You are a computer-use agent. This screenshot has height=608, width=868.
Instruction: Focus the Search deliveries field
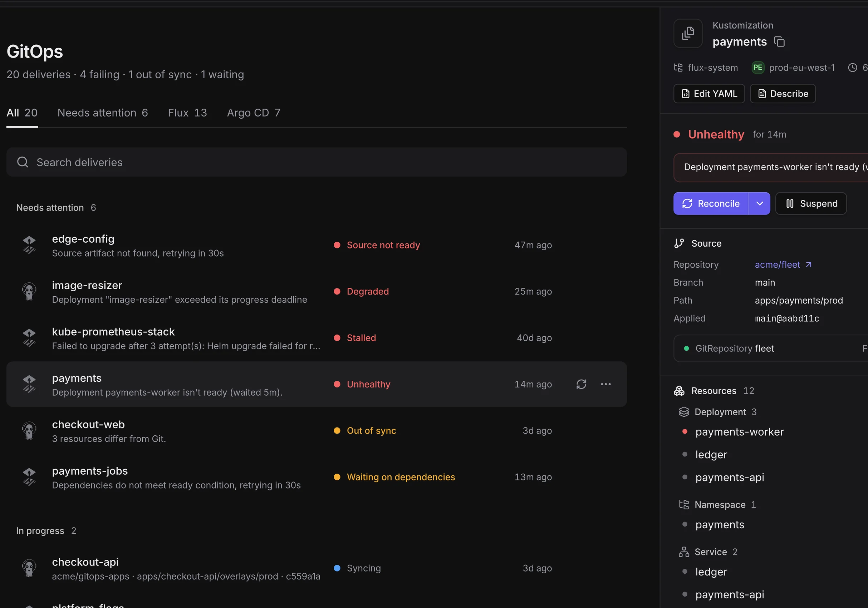click(x=317, y=162)
